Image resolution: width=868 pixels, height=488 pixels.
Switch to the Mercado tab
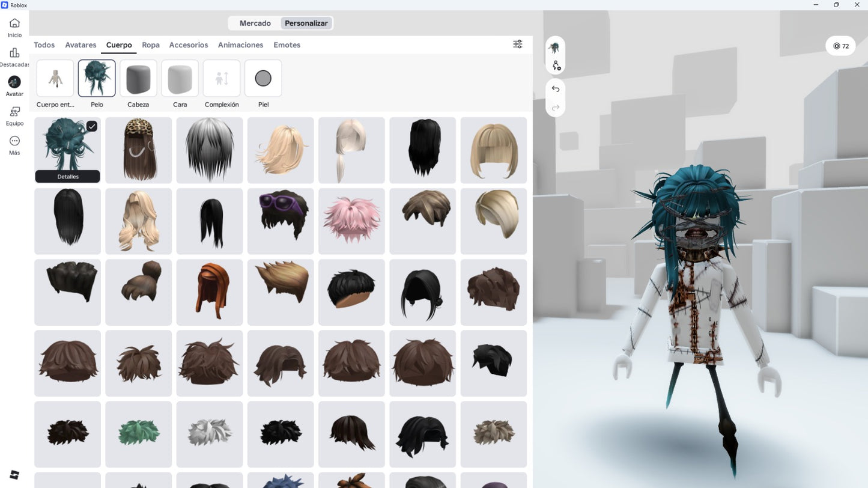pos(255,23)
